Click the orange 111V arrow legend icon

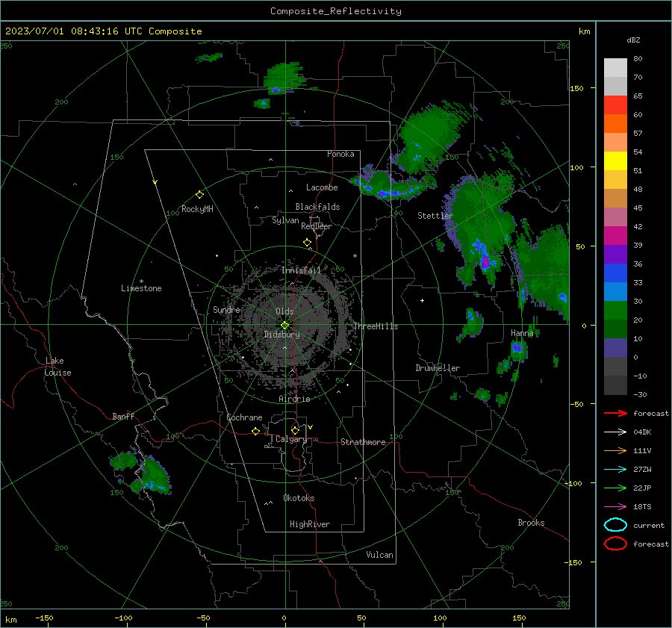pos(615,450)
